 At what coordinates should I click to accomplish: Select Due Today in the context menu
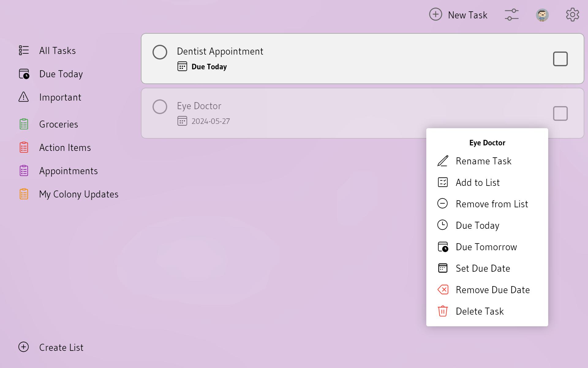(487, 225)
